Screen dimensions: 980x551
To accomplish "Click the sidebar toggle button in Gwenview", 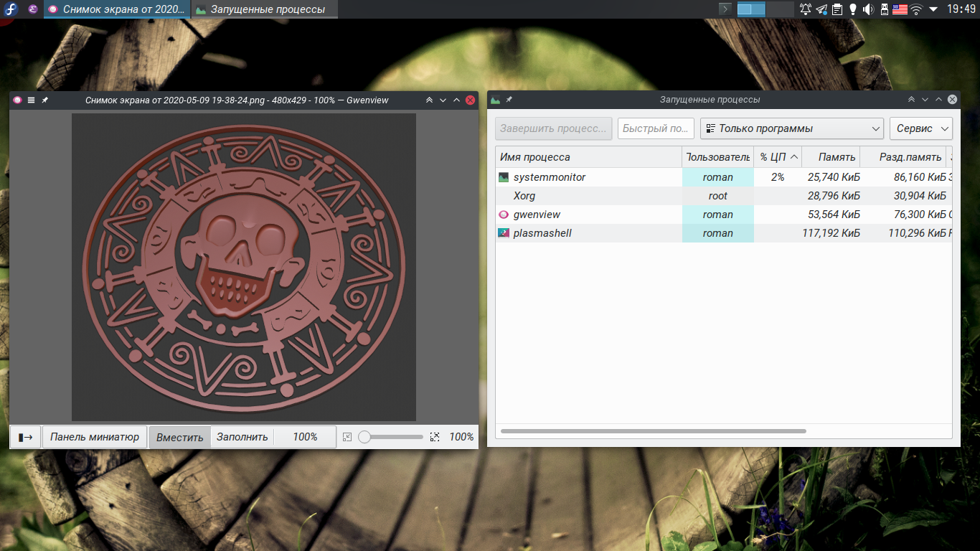I will [x=26, y=437].
